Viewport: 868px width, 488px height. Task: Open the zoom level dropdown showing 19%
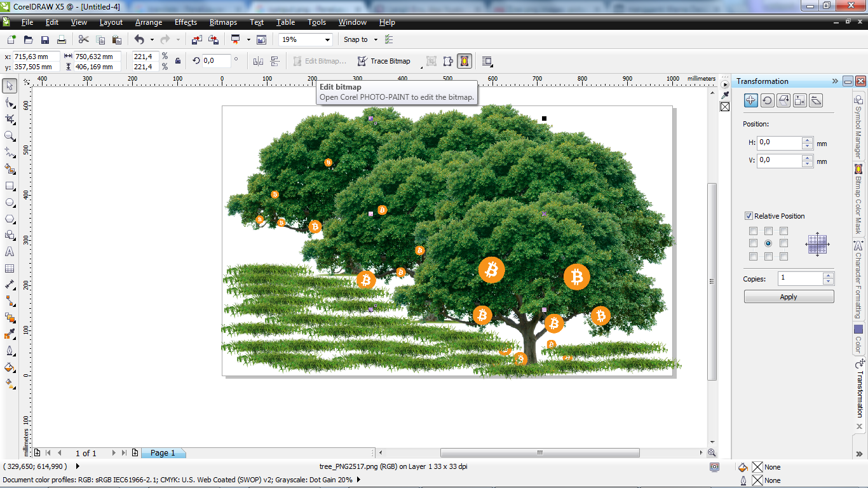(328, 39)
